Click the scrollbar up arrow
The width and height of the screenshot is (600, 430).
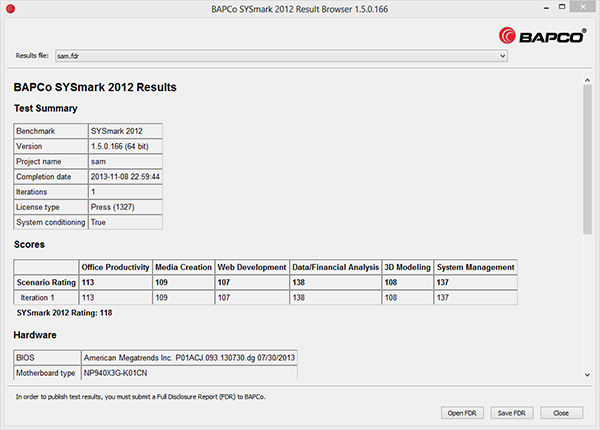587,80
